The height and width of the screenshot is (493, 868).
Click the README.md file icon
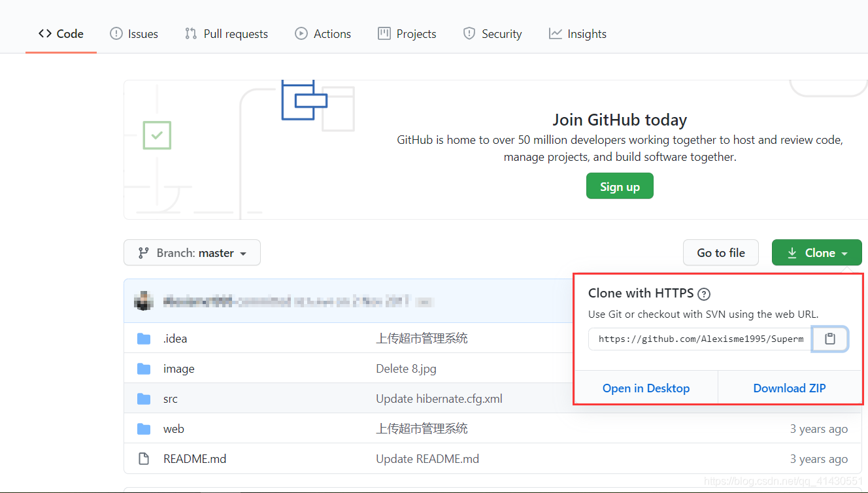click(x=144, y=459)
